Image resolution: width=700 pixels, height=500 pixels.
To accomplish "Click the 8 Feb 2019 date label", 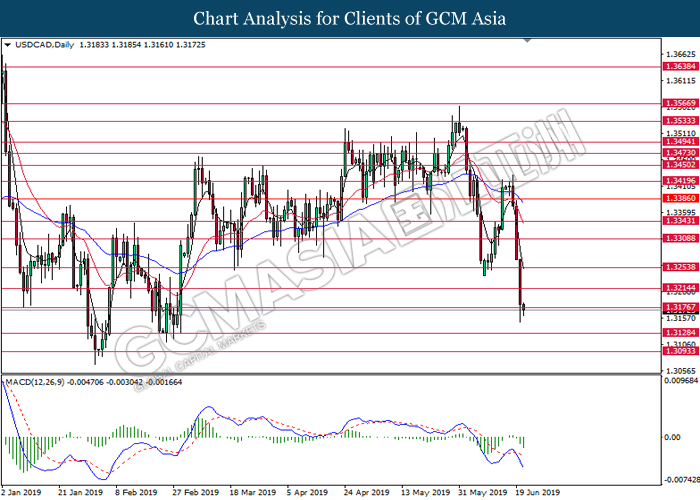I will [x=136, y=492].
